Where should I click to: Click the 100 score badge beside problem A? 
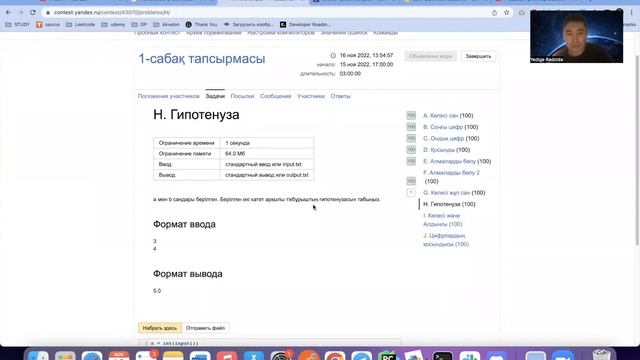click(411, 116)
